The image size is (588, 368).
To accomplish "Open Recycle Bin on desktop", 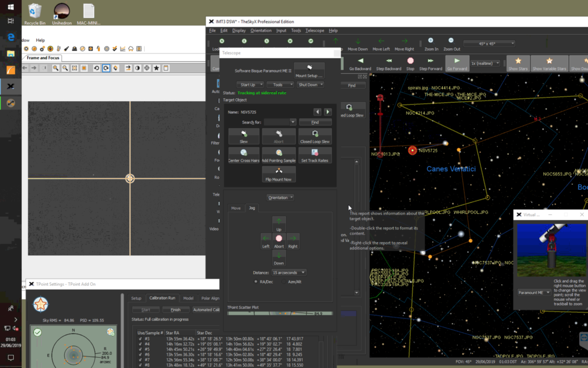I will point(35,14).
